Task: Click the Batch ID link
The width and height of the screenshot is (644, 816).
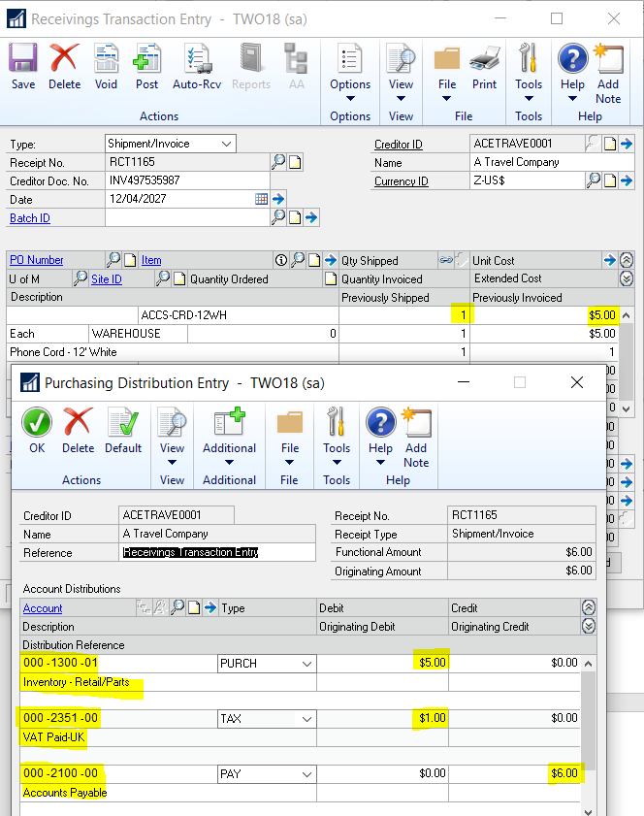Action: click(x=30, y=218)
